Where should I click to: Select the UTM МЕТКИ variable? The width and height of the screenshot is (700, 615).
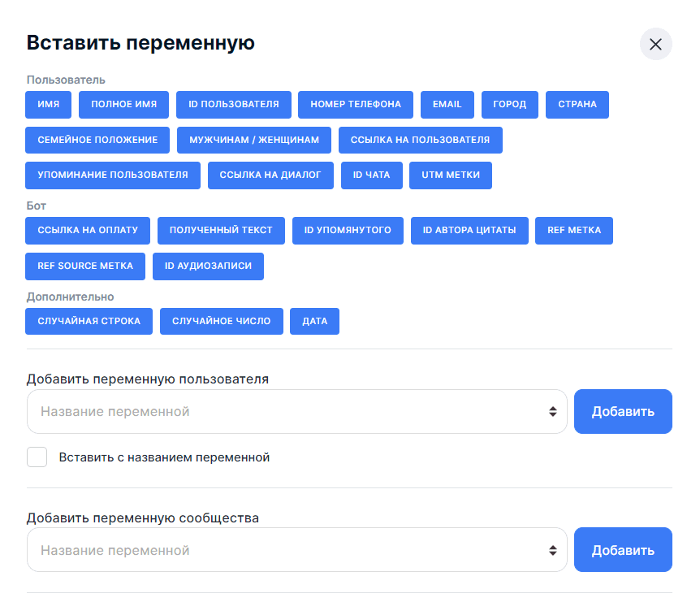pos(451,175)
